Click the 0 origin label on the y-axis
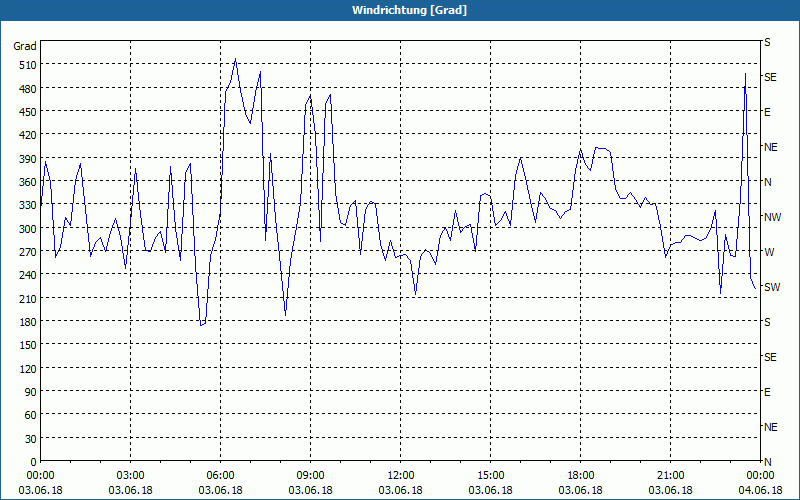The width and height of the screenshot is (800, 500). click(34, 462)
